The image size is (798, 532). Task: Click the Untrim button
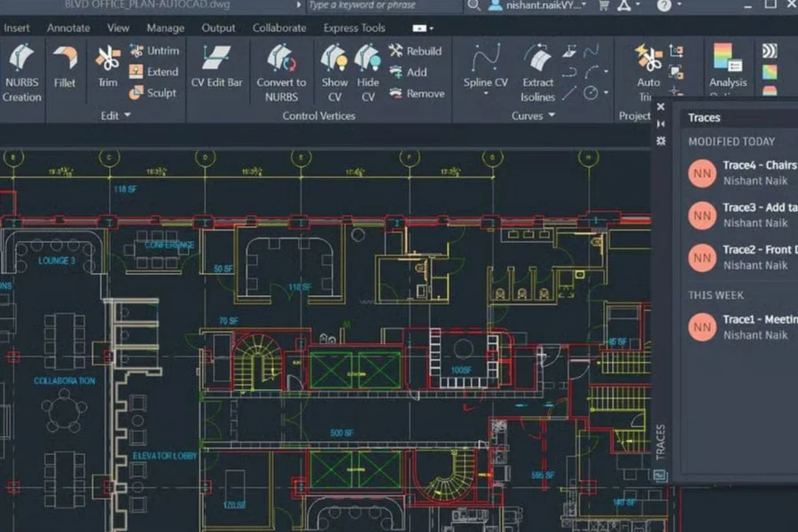coord(153,51)
